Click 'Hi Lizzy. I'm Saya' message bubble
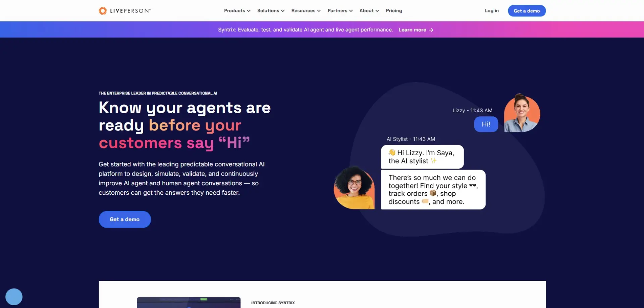The width and height of the screenshot is (644, 308). click(x=422, y=157)
